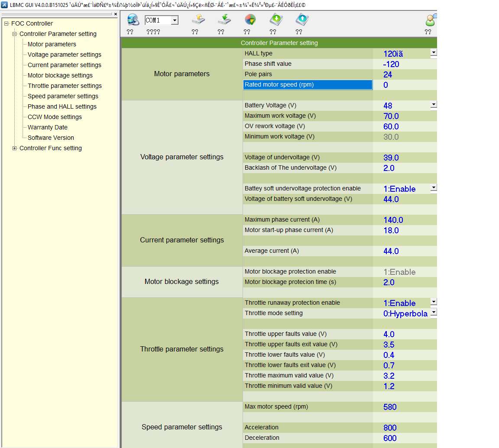Click the Maximum phase current value 140.0
The height and width of the screenshot is (448, 499).
pos(393,220)
